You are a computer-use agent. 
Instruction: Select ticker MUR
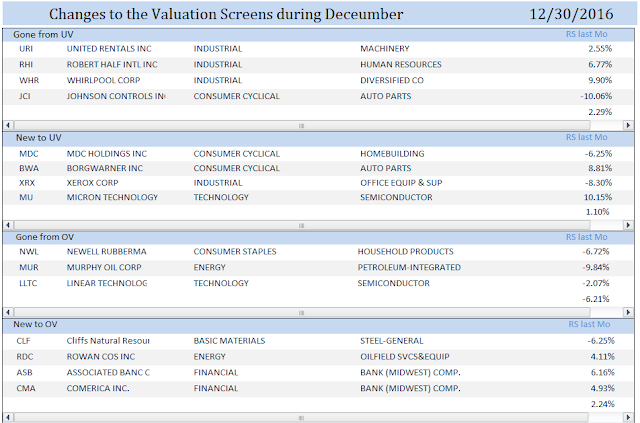(x=29, y=267)
